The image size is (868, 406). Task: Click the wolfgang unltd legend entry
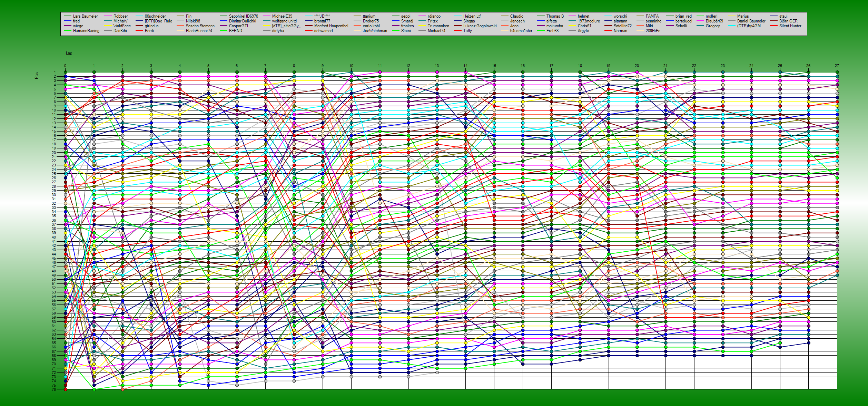284,21
